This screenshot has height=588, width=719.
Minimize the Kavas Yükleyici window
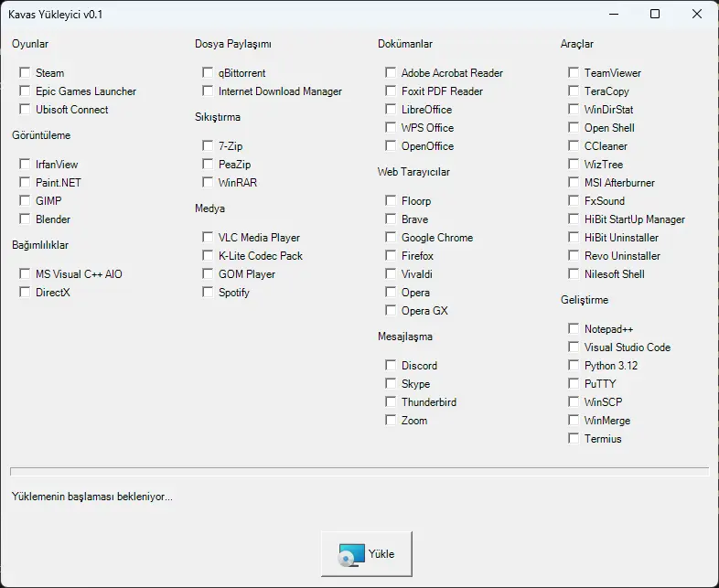(x=614, y=15)
